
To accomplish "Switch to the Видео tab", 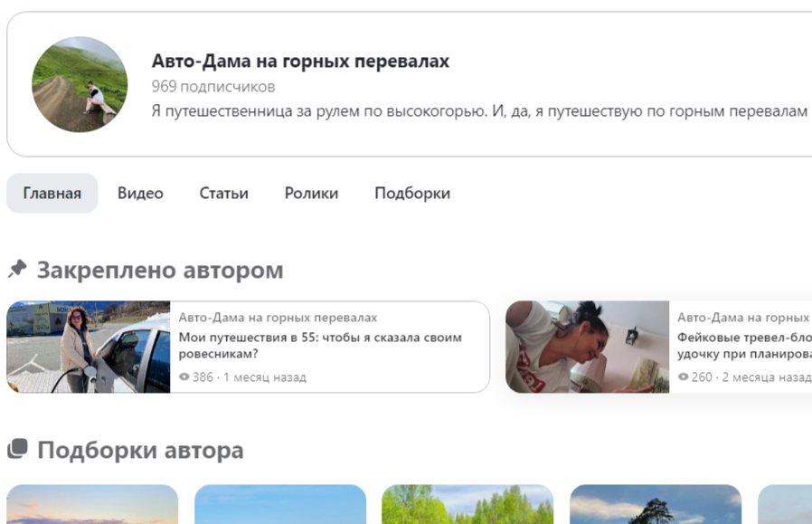I will pyautogui.click(x=139, y=193).
